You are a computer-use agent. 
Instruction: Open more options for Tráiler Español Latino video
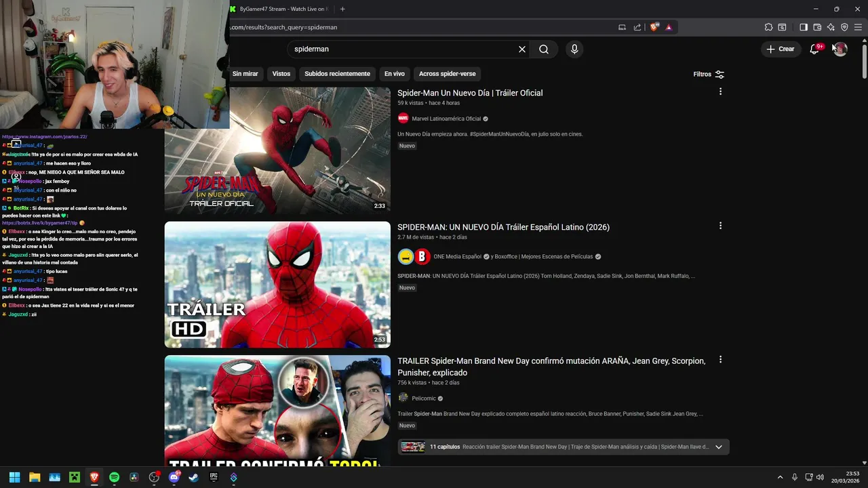pyautogui.click(x=720, y=226)
